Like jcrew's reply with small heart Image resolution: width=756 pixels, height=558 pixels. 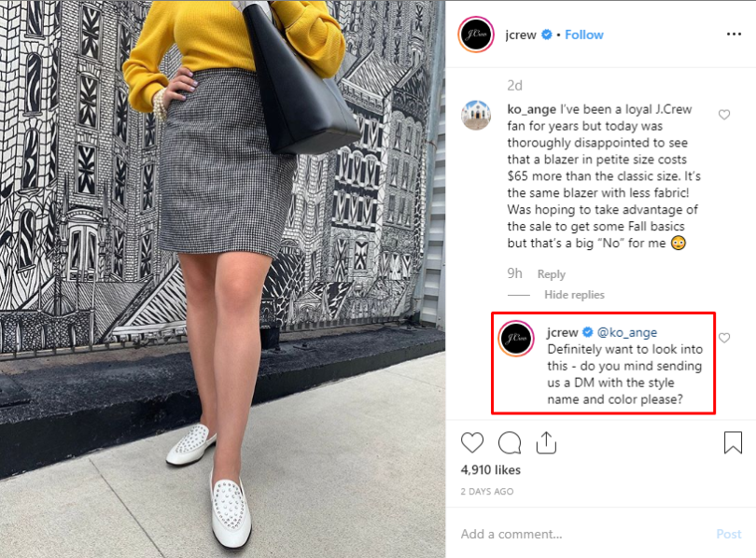pyautogui.click(x=724, y=338)
